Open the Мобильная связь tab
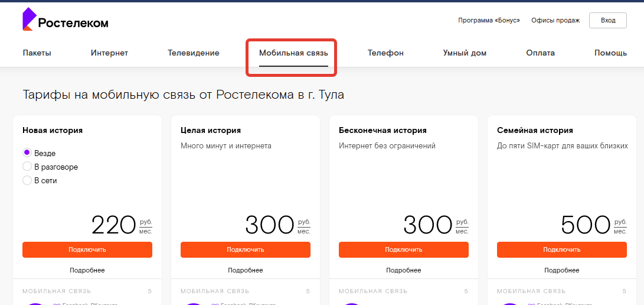 293,53
